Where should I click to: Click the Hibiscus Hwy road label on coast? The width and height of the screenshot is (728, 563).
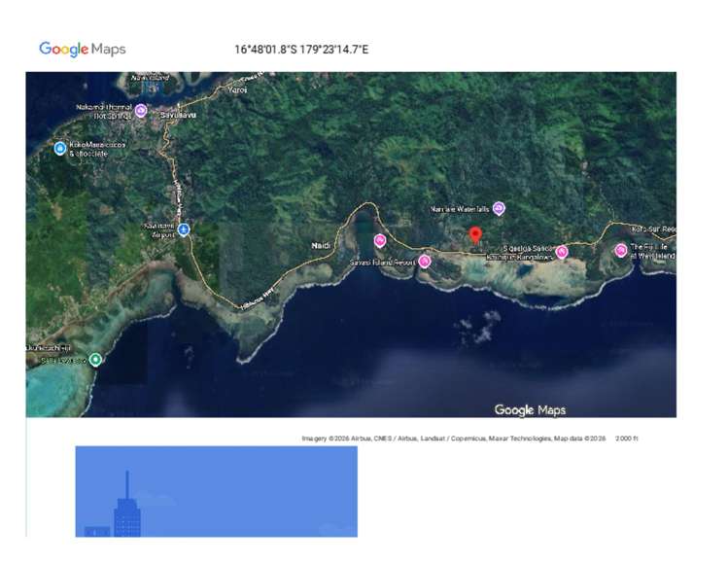(x=257, y=298)
